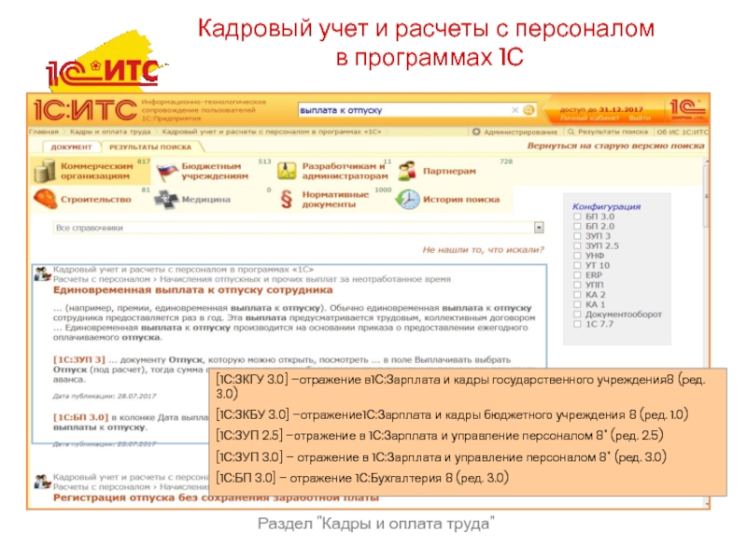Check the БП 3.0 configuration box
Image resolution: width=747 pixels, height=560 pixels.
coord(577,217)
